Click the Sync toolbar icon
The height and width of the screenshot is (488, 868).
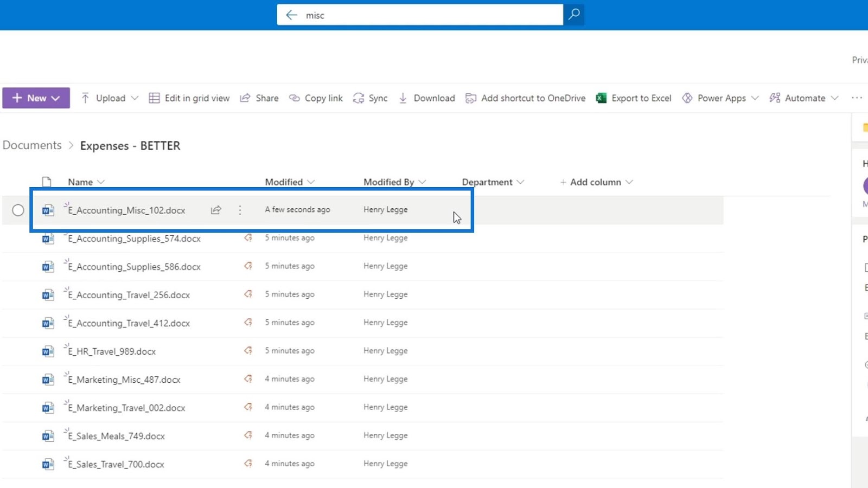tap(359, 98)
